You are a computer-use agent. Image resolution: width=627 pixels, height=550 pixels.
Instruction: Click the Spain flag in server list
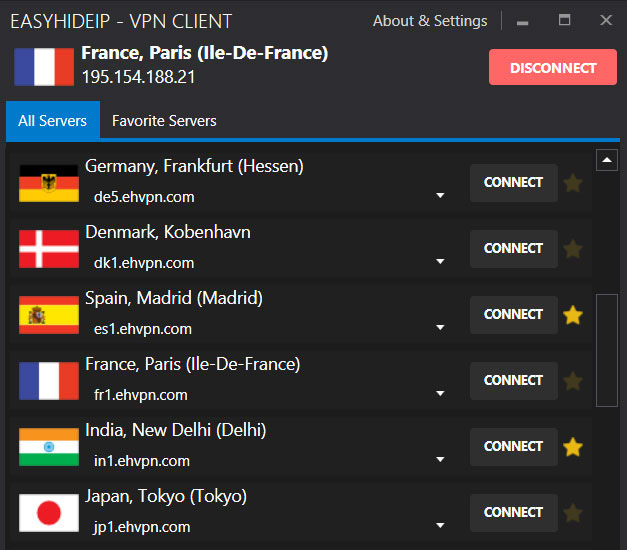[x=49, y=315]
